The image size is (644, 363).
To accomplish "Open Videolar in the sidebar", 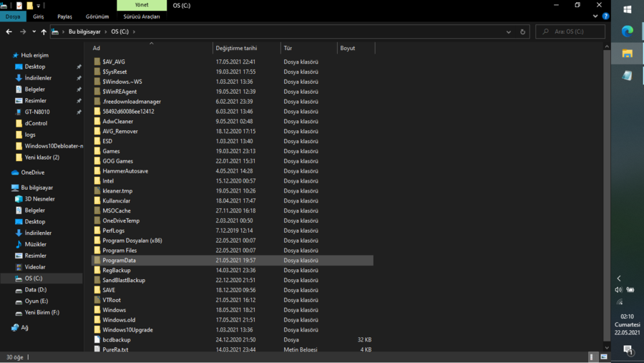I will coord(35,267).
